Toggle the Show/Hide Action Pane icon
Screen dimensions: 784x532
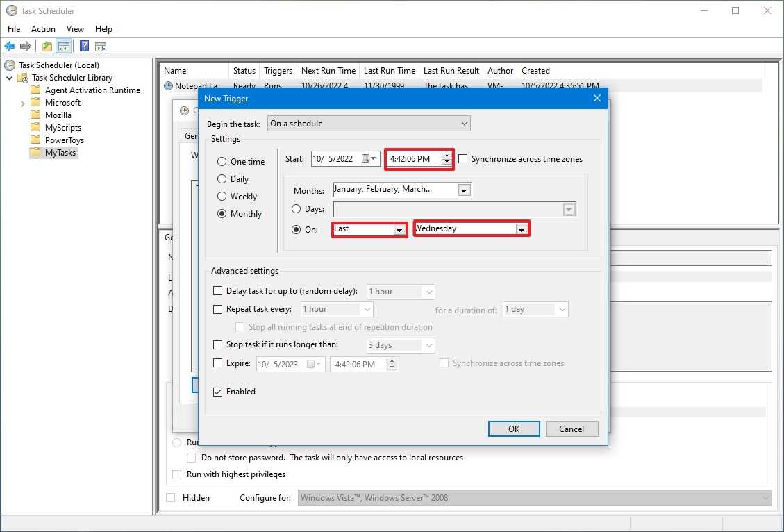(x=101, y=47)
